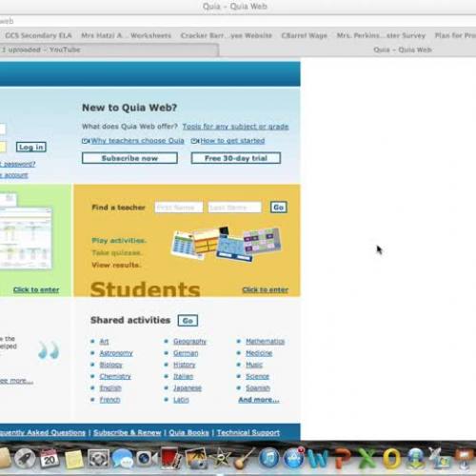Viewport: 476px width, 476px height.
Task: Click the Students activities thumbnail image
Action: coord(226,244)
